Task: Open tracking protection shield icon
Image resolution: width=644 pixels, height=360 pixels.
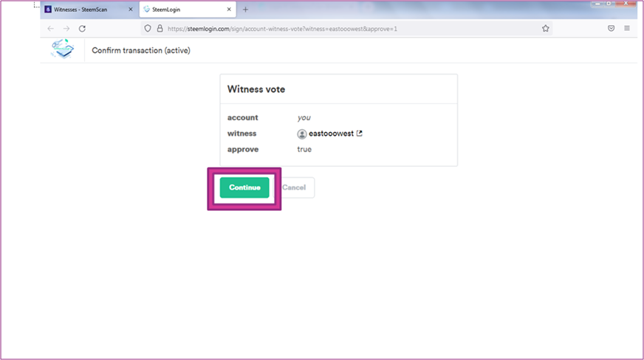Action: tap(148, 28)
